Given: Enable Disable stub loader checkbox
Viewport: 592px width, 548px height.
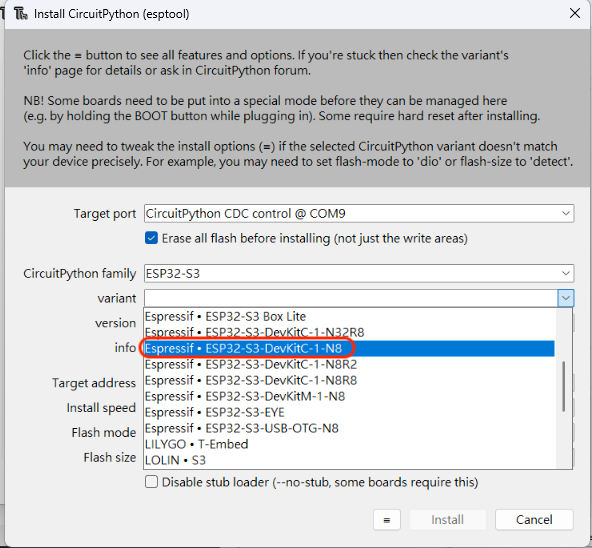Looking at the screenshot, I should pyautogui.click(x=151, y=482).
